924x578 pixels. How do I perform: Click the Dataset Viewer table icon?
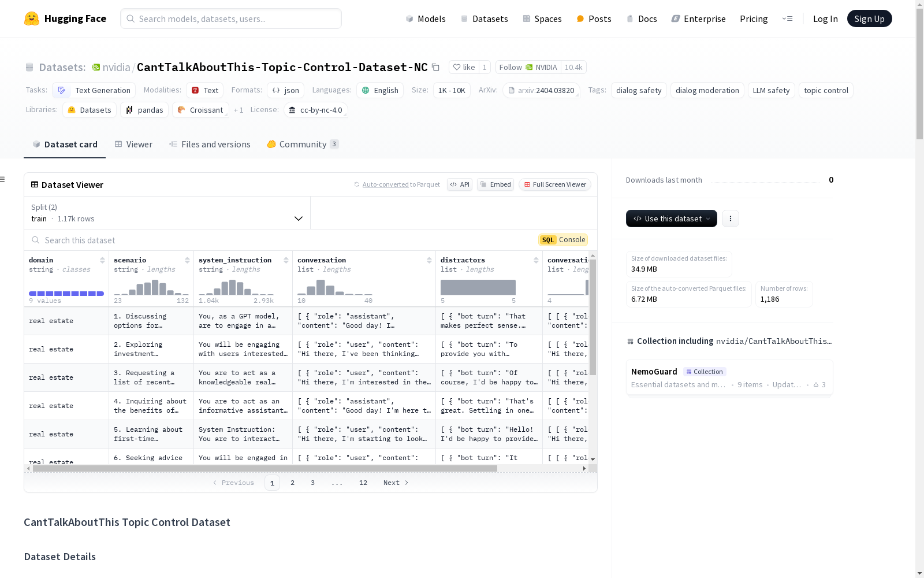tap(35, 185)
